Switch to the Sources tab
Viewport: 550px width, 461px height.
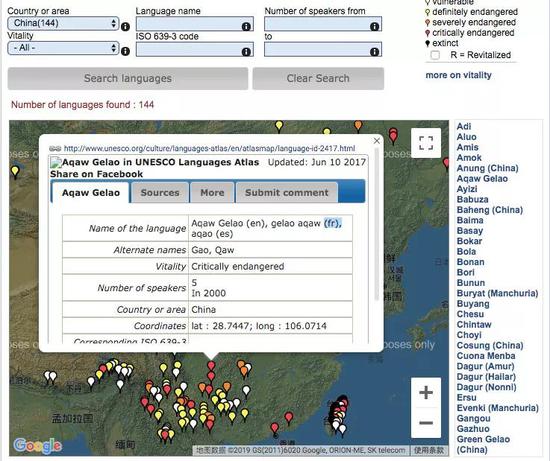(160, 193)
